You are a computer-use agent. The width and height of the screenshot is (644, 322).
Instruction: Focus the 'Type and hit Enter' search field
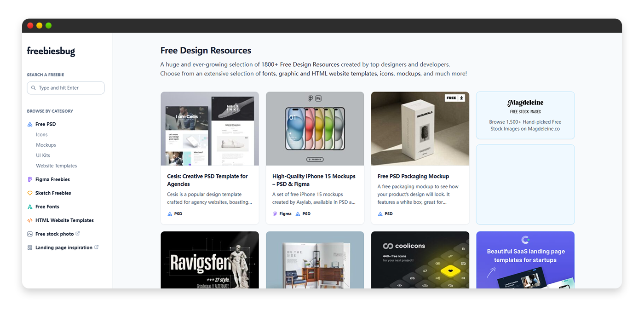[69, 88]
